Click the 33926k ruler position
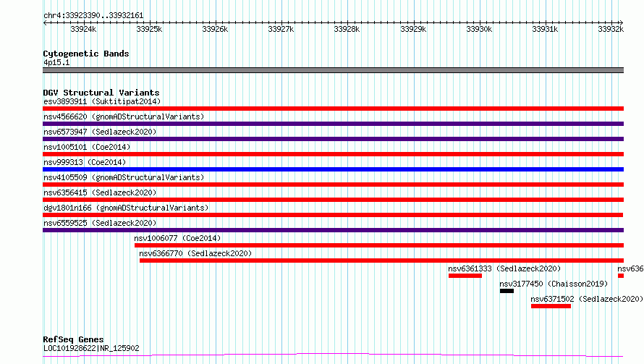 click(x=215, y=29)
